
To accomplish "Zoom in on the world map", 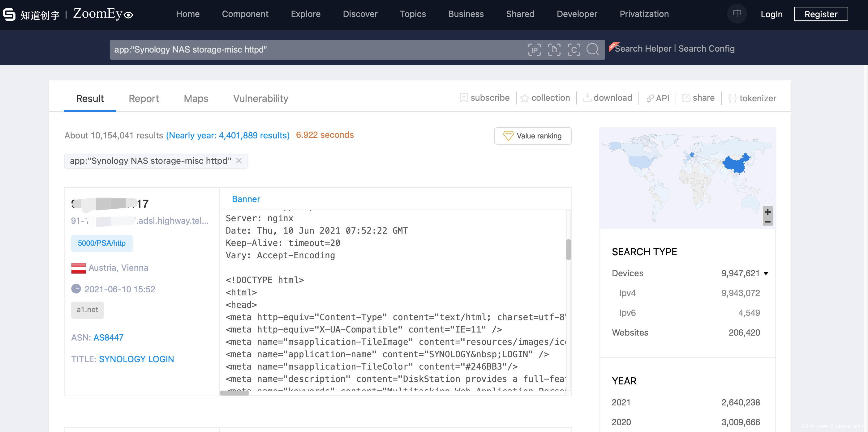I will 767,212.
